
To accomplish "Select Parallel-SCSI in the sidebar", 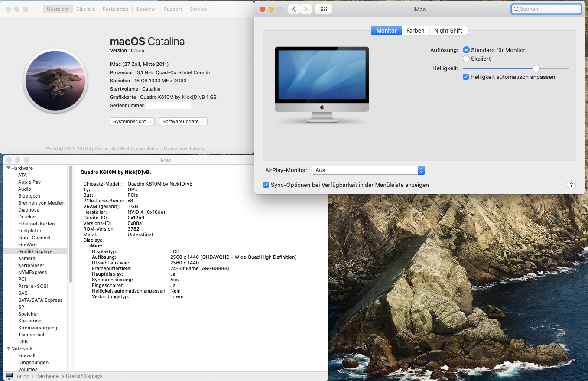I will [x=33, y=286].
